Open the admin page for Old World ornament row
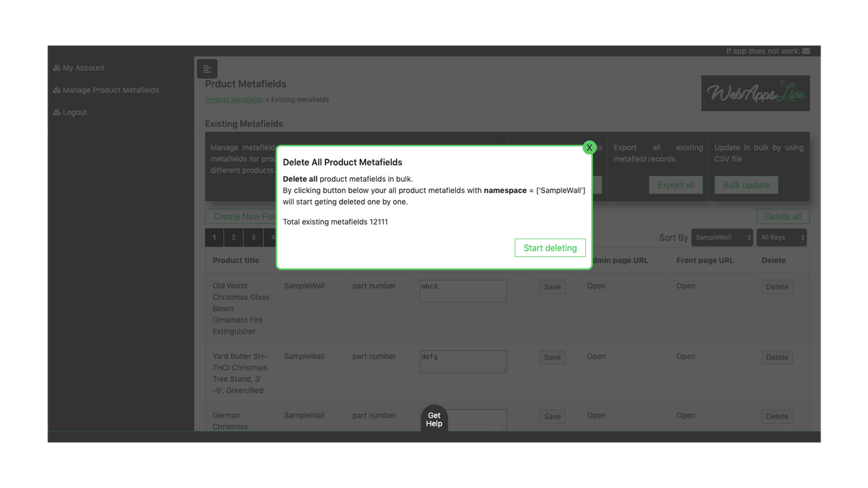The image size is (868, 488). click(x=595, y=285)
